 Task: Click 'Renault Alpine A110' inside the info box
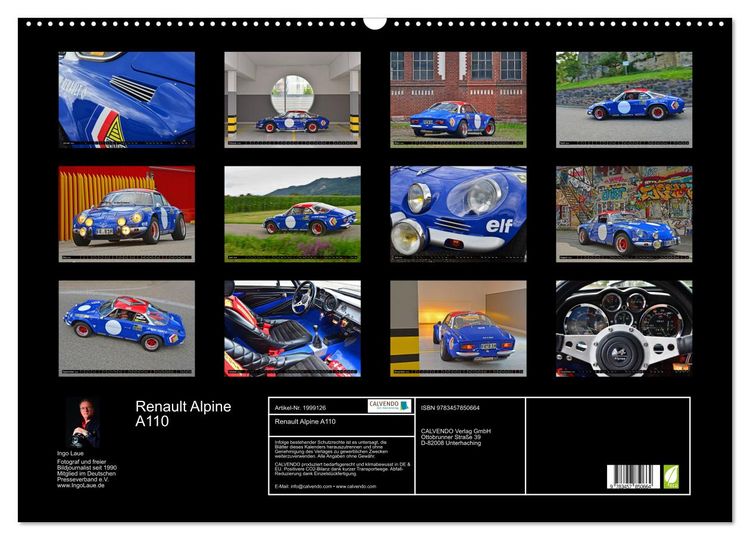[x=305, y=421]
